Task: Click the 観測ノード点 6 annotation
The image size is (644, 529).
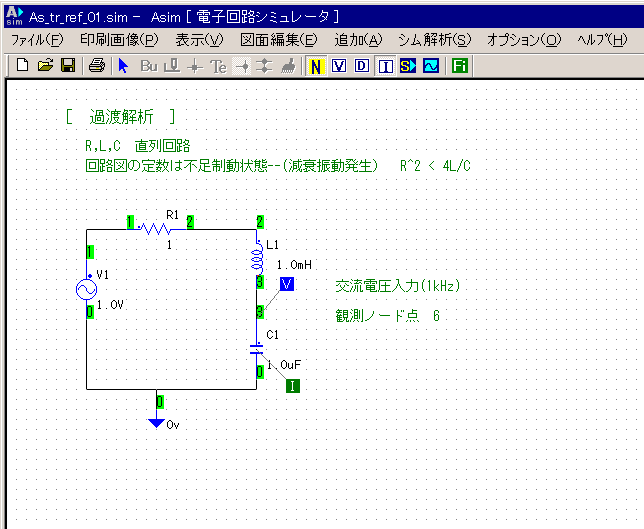Action: point(388,315)
